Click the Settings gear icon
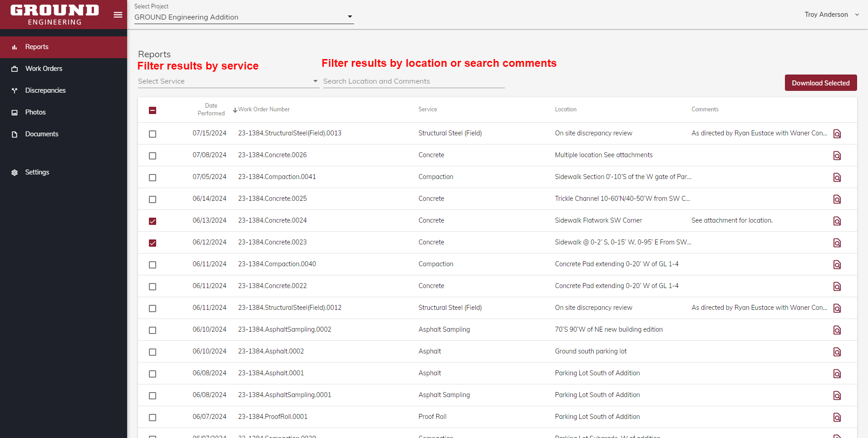868x438 pixels. [15, 173]
